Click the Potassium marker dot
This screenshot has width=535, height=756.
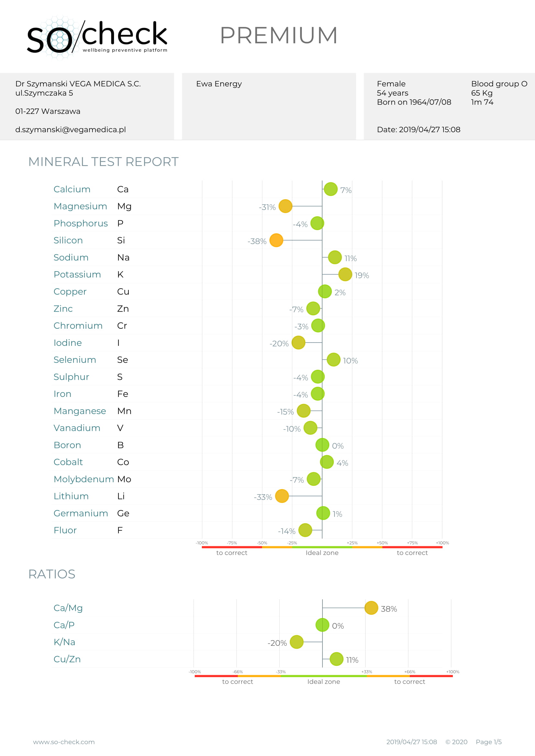pyautogui.click(x=345, y=274)
